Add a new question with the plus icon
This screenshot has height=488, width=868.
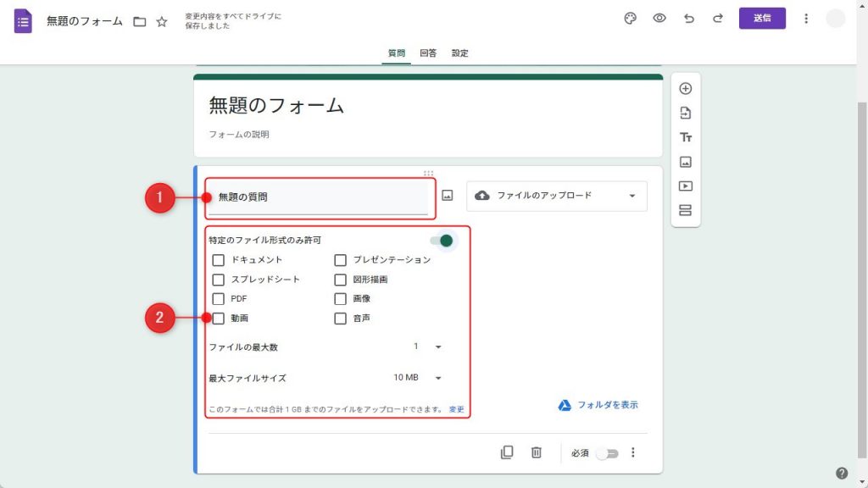click(x=685, y=88)
